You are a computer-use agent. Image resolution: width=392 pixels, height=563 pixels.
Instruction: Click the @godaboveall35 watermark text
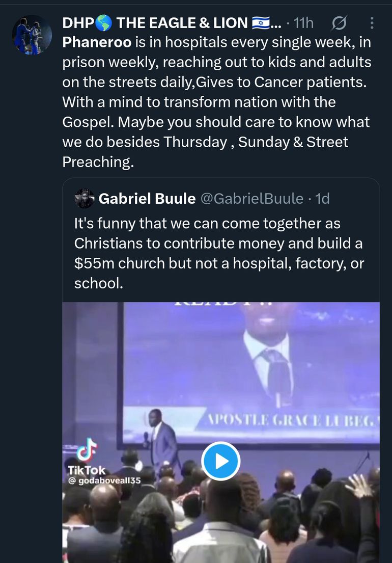point(104,480)
